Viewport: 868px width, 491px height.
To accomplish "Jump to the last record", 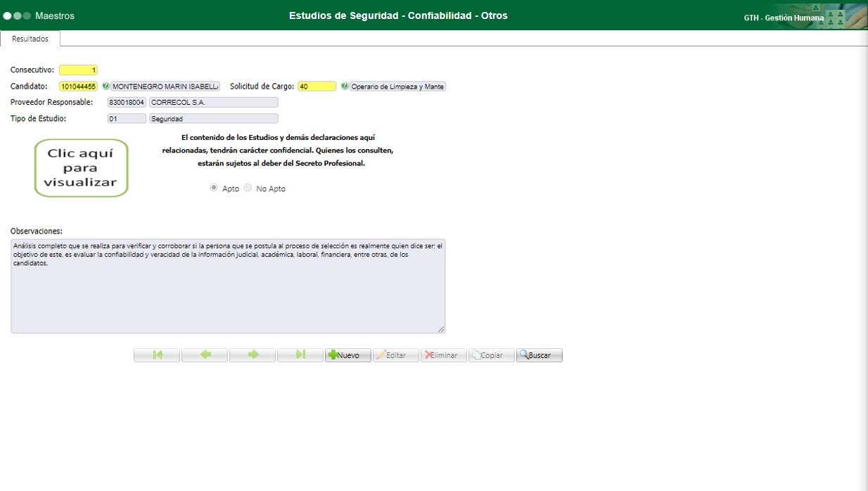I will coord(300,355).
